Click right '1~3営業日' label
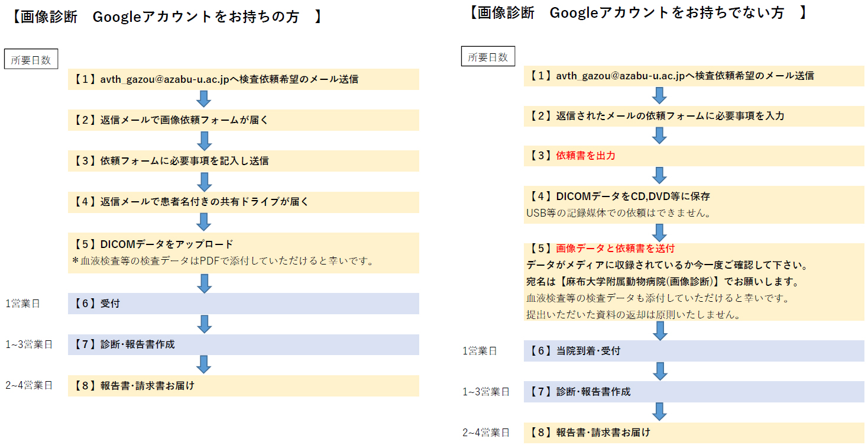Screen dimensions: 868x448 [x=487, y=392]
